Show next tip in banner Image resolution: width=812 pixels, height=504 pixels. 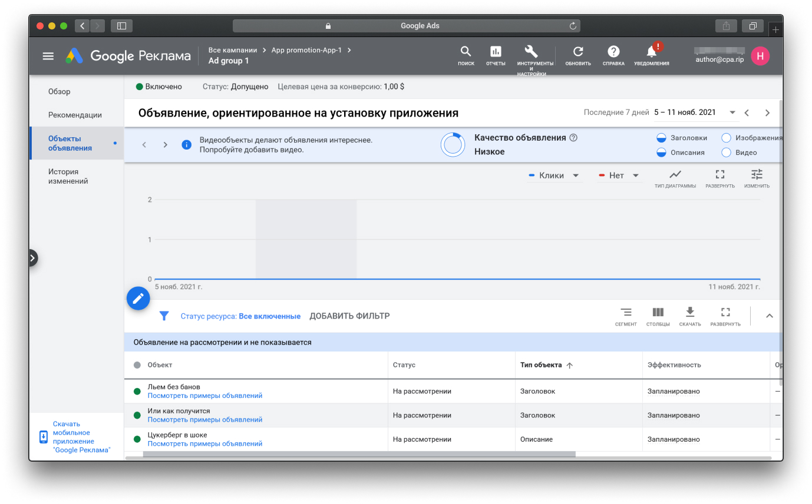click(x=165, y=145)
